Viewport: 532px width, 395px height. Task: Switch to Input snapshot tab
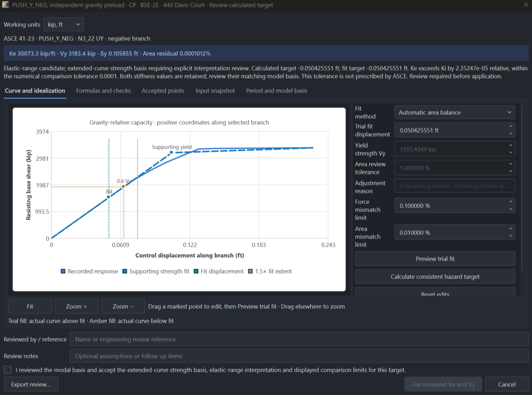click(215, 90)
